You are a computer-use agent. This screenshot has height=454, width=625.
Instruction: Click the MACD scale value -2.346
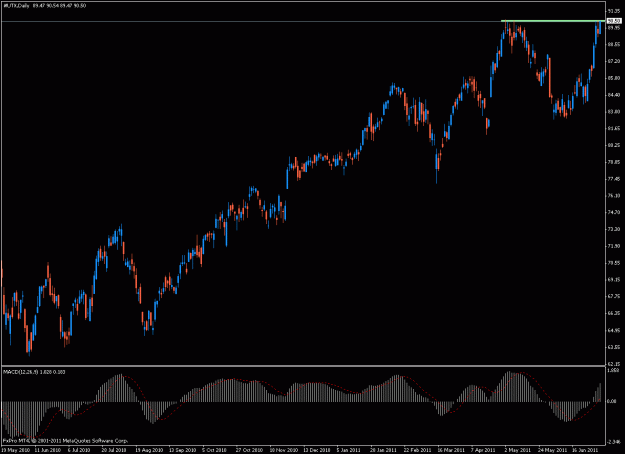click(x=614, y=442)
